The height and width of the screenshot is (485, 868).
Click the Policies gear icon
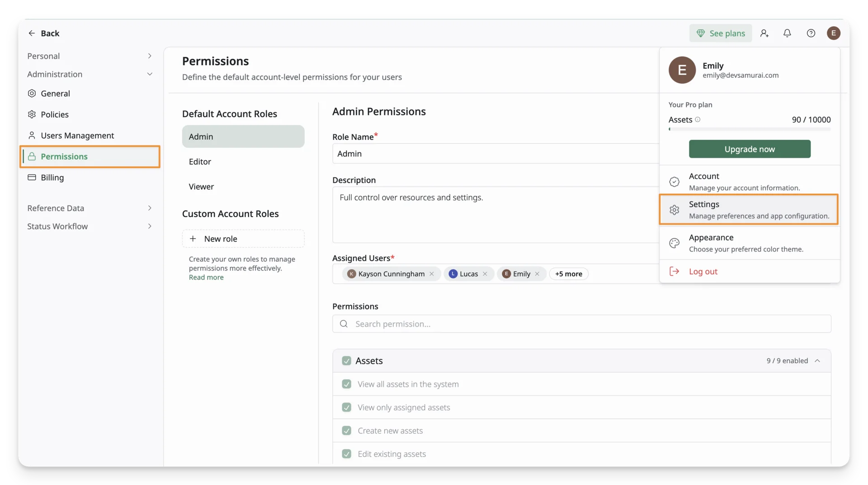pos(32,114)
